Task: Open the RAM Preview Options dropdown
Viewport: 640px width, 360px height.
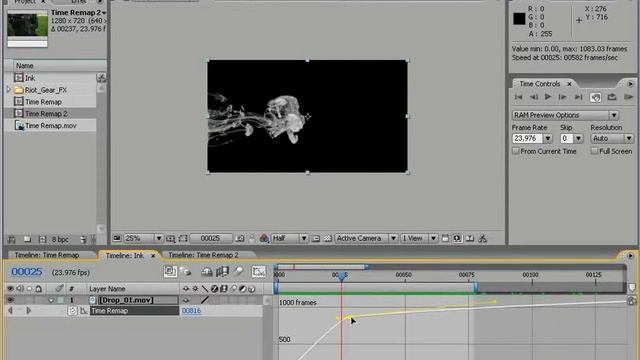Action: 565,115
